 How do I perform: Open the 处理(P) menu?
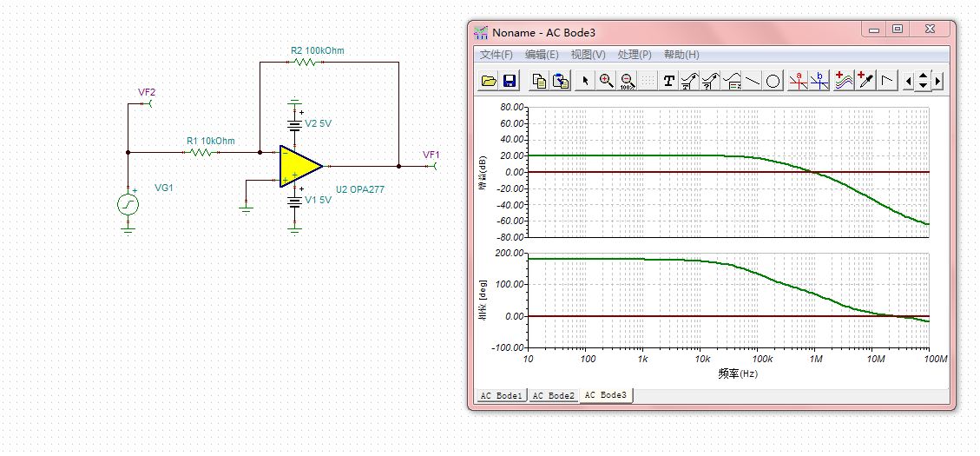pyautogui.click(x=635, y=55)
